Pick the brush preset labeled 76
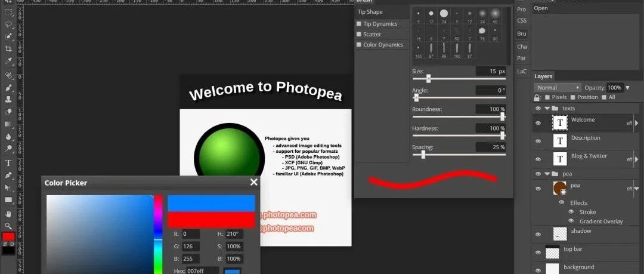The width and height of the screenshot is (644, 274). point(482,33)
